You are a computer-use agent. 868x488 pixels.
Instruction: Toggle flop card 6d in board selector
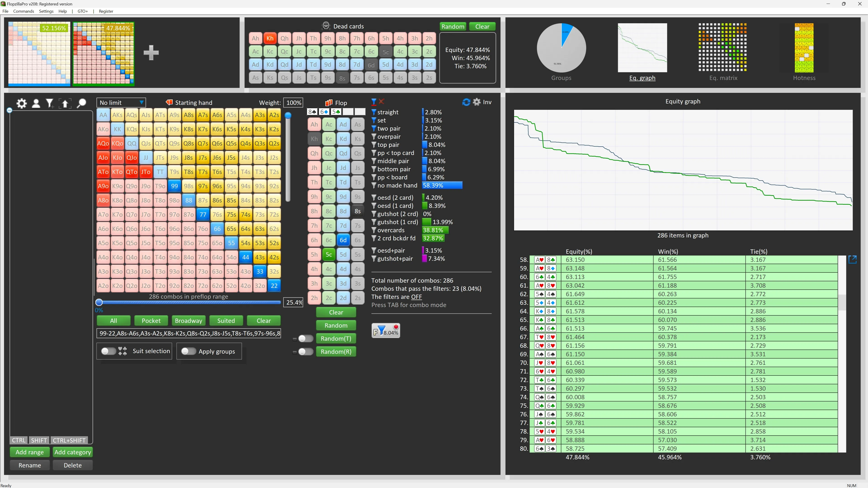343,240
